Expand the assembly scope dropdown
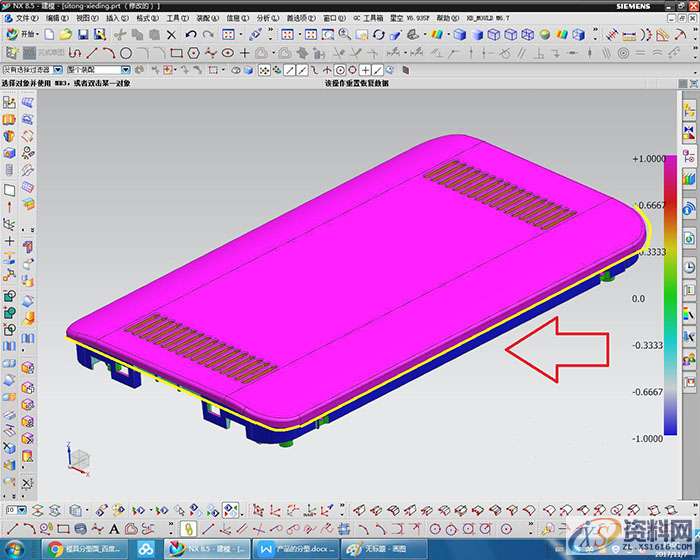The image size is (700, 560). click(x=126, y=70)
